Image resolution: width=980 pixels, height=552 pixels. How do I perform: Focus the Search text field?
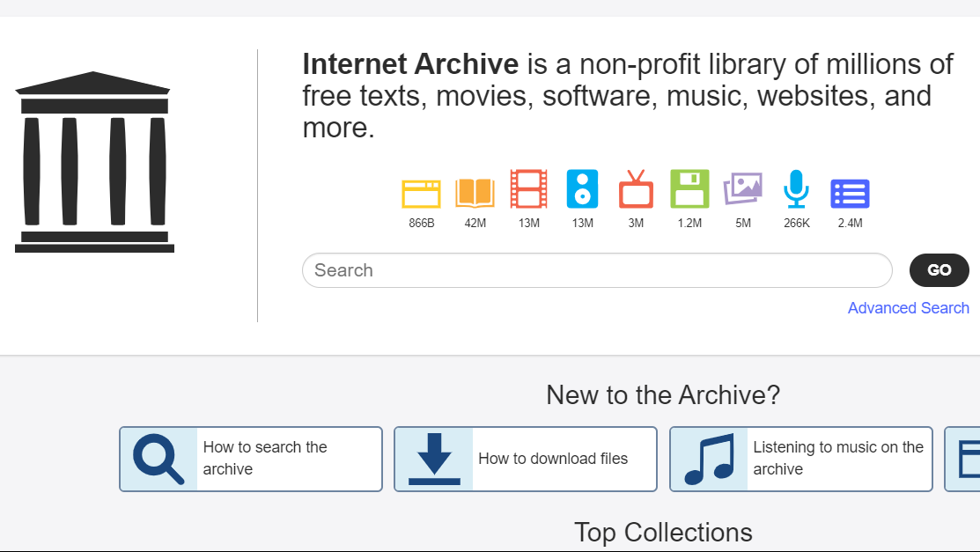point(597,270)
